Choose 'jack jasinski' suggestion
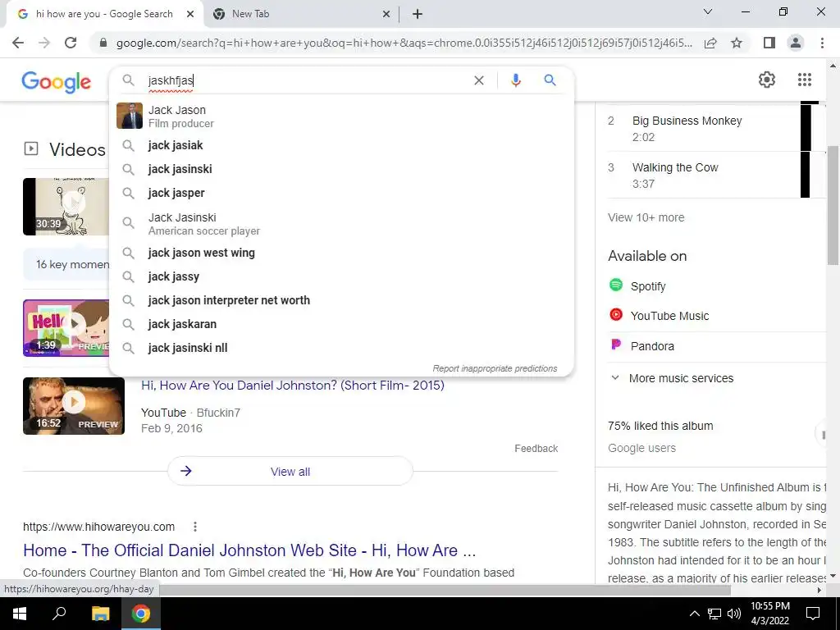The width and height of the screenshot is (840, 630). [341, 169]
